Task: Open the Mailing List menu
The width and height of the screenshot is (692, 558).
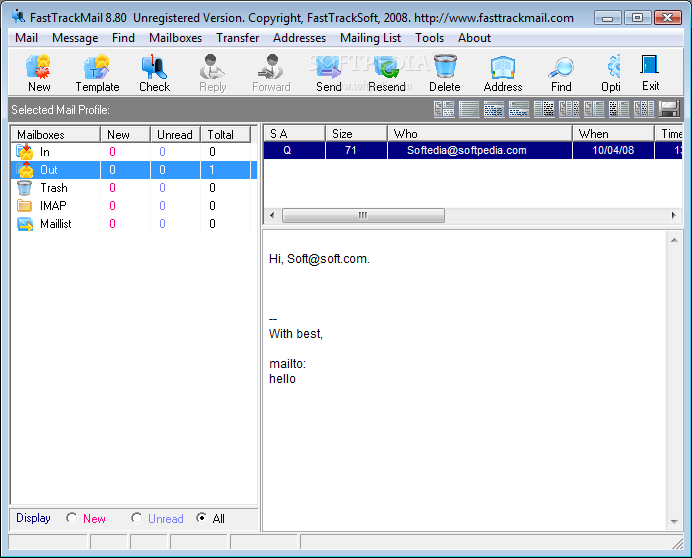Action: (x=370, y=38)
